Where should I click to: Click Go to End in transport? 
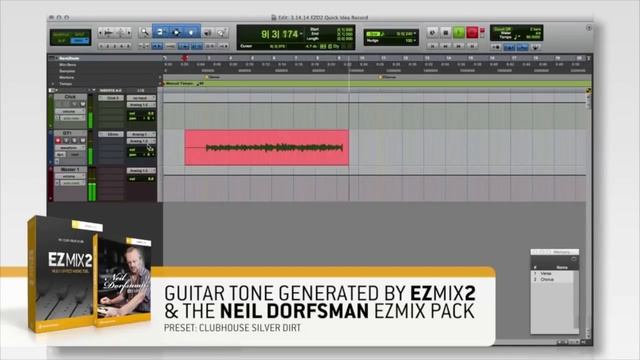point(471,46)
